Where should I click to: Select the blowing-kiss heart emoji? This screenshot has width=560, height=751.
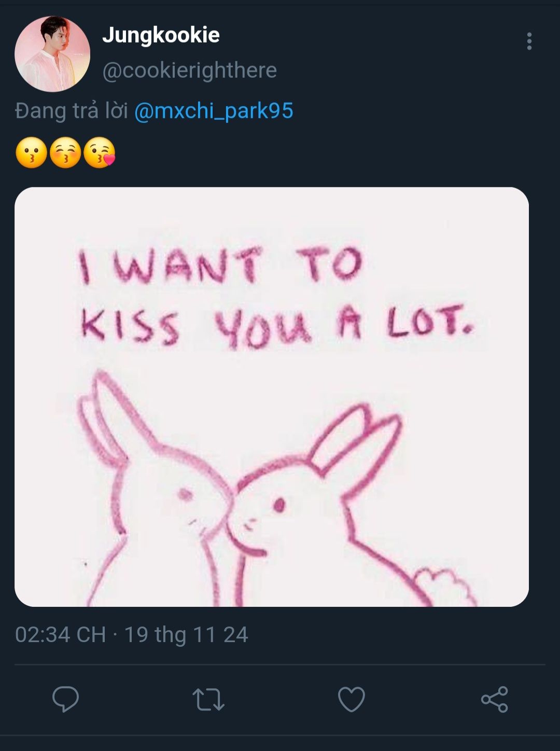[99, 152]
